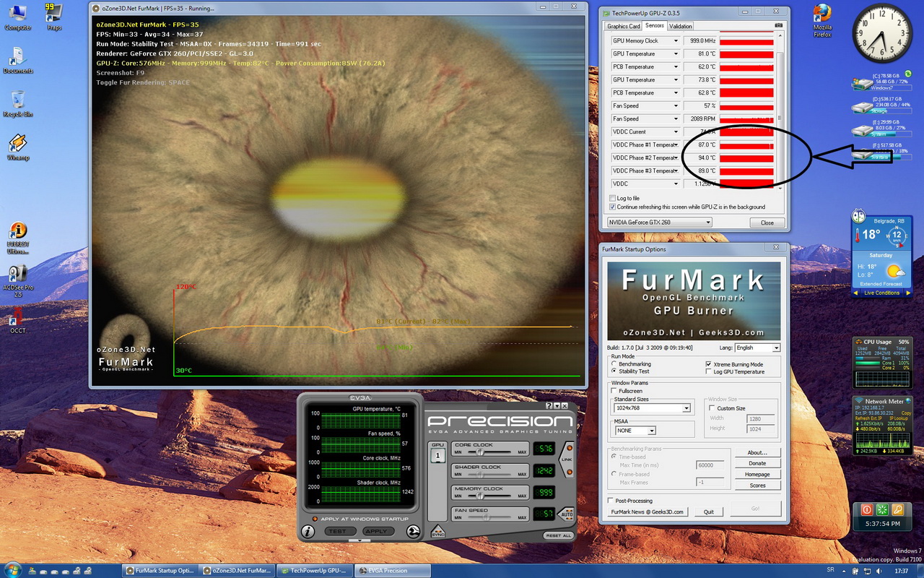The width and height of the screenshot is (924, 578).
Task: Toggle AUTO fan speed in Precision
Action: [567, 514]
